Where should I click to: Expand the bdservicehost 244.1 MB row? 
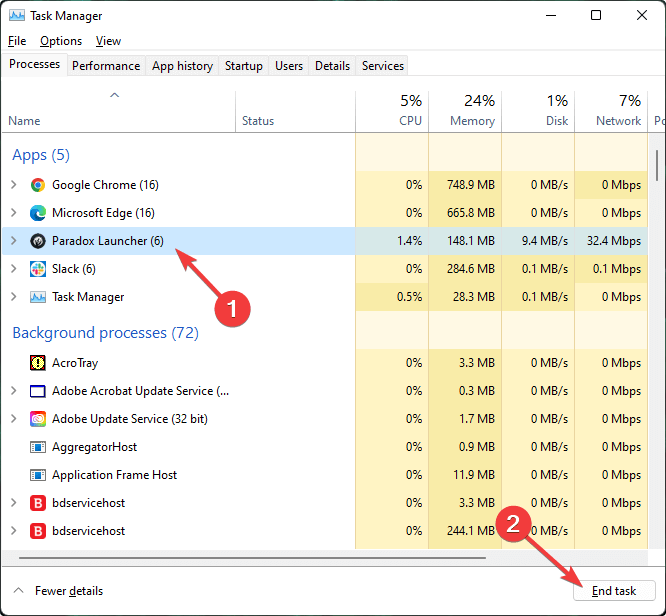(x=14, y=531)
